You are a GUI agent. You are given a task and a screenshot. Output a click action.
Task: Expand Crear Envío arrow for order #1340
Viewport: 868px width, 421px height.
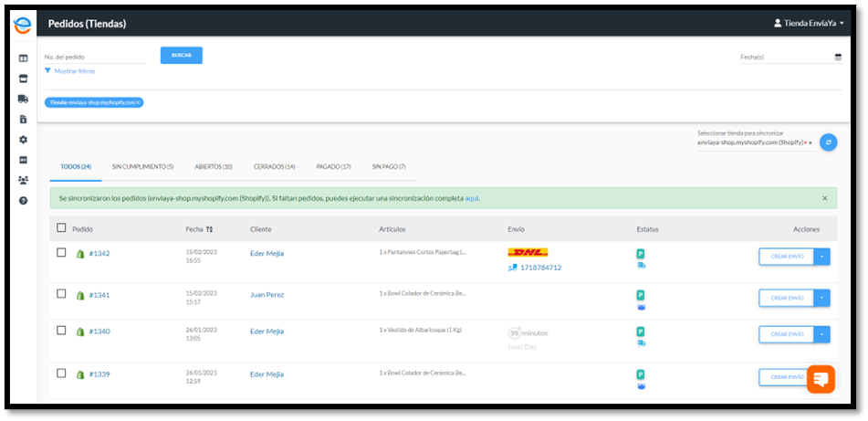coord(822,334)
